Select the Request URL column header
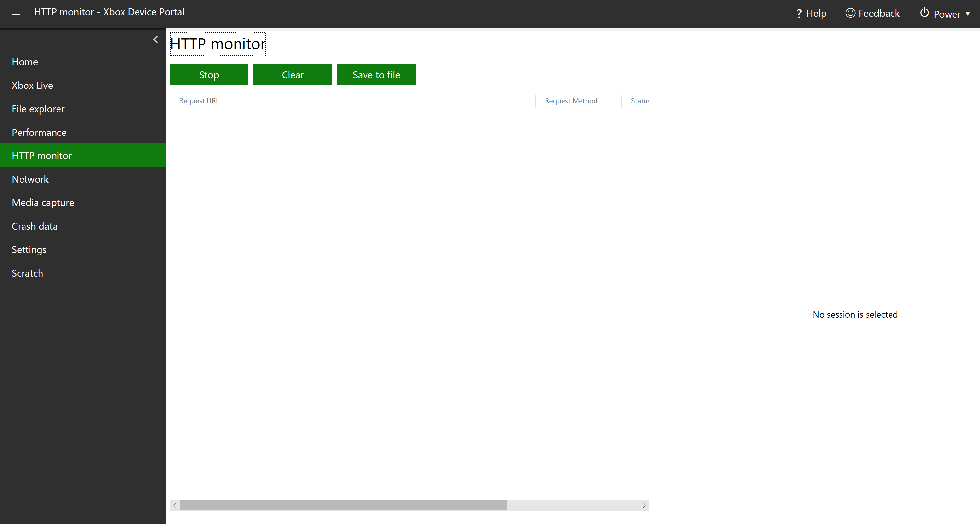The image size is (980, 524). [x=199, y=101]
